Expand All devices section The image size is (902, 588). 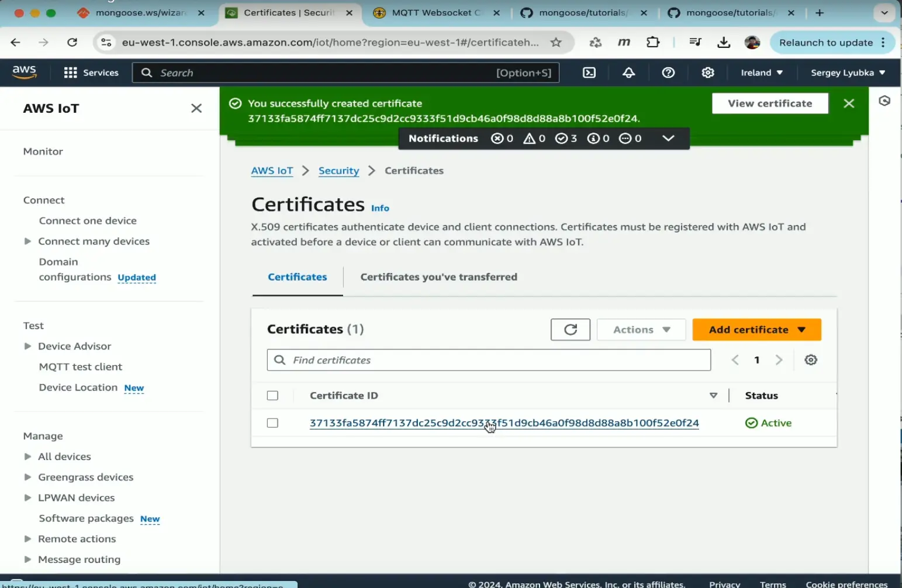click(x=27, y=456)
